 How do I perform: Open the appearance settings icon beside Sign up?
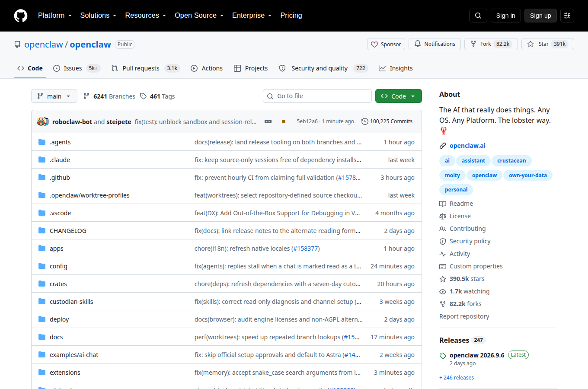point(567,16)
